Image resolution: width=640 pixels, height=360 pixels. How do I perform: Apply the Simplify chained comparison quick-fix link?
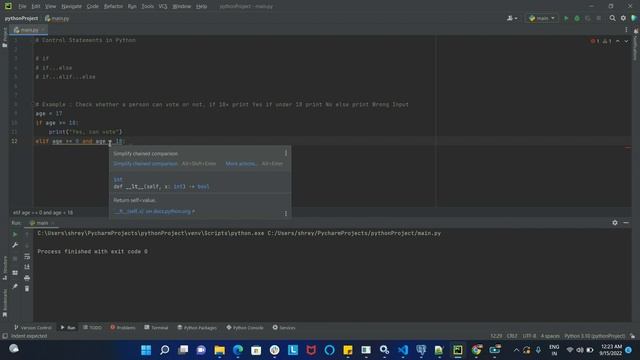[145, 164]
